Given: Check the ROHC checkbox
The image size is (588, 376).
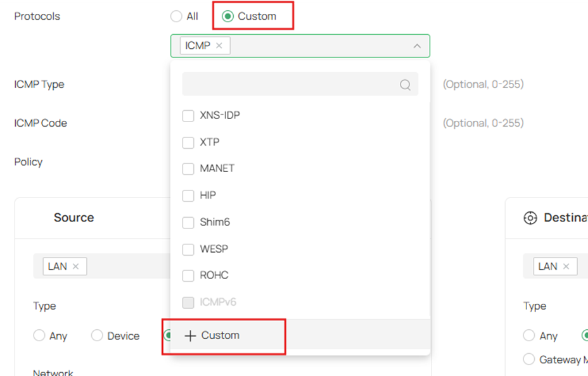Looking at the screenshot, I should (188, 275).
